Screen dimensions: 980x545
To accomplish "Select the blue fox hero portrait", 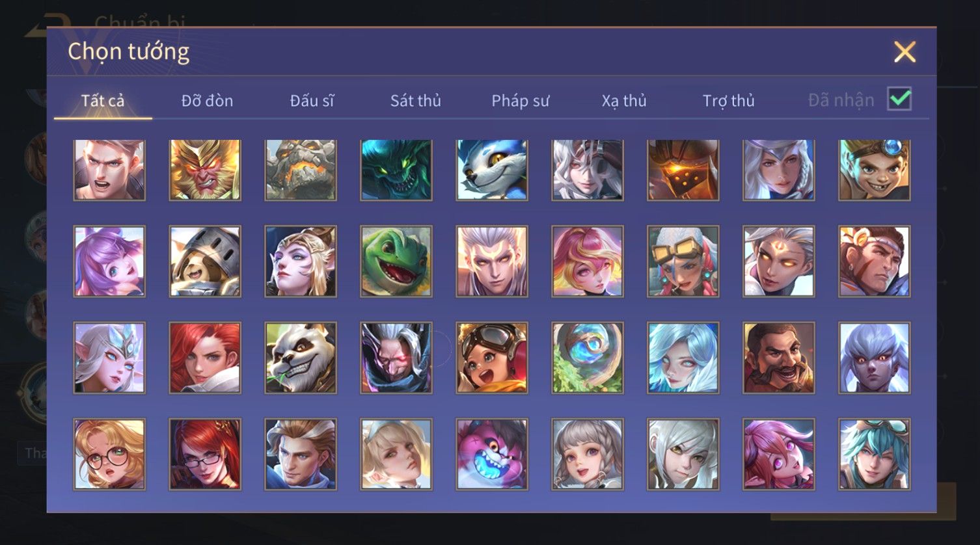I will click(492, 169).
